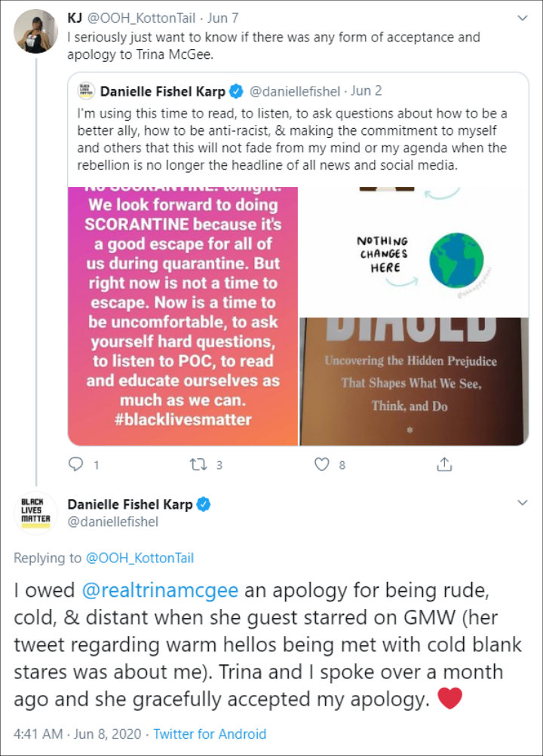This screenshot has height=756, width=543.
Task: Open the @realtrinamcgee mention link
Action: click(160, 590)
